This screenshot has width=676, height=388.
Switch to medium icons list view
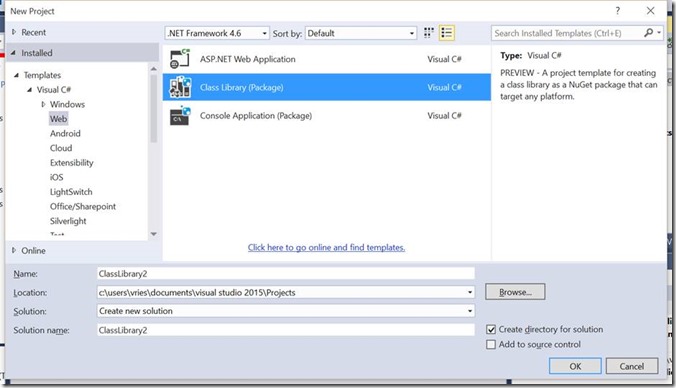click(x=447, y=33)
